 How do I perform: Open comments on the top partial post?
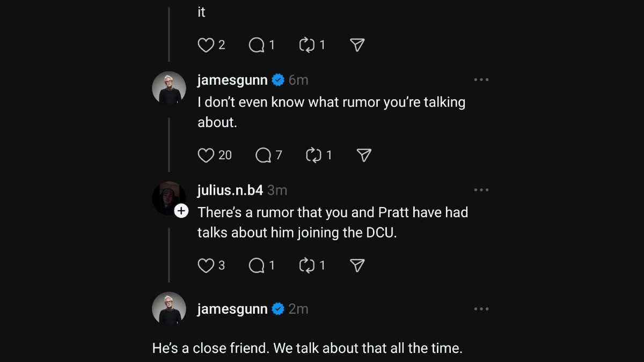pos(257,46)
